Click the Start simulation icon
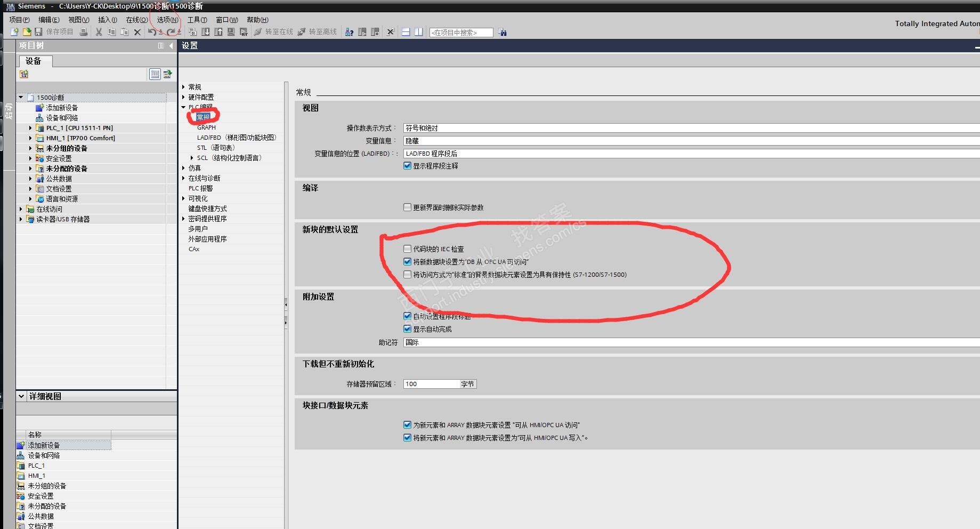Screen dimensions: 980x529 (x=231, y=32)
